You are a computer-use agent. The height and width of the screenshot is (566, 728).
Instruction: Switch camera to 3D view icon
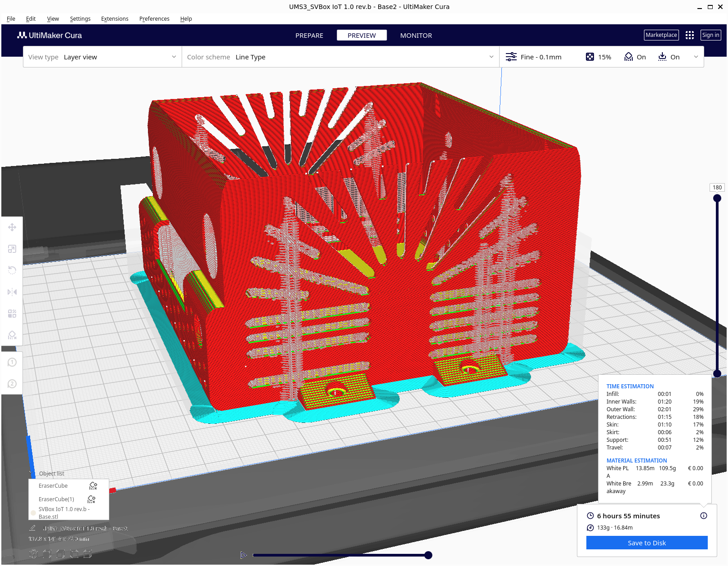[x=34, y=554]
